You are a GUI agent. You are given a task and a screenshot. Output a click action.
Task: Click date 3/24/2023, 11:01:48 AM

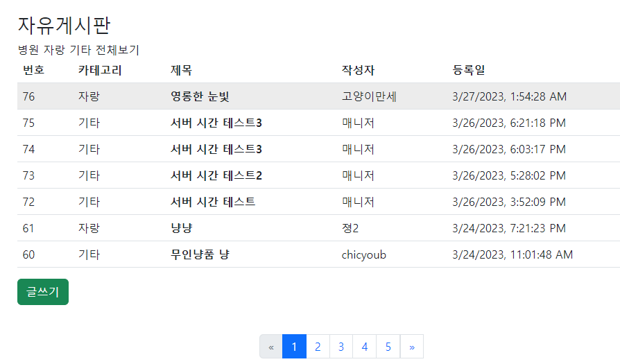(513, 254)
